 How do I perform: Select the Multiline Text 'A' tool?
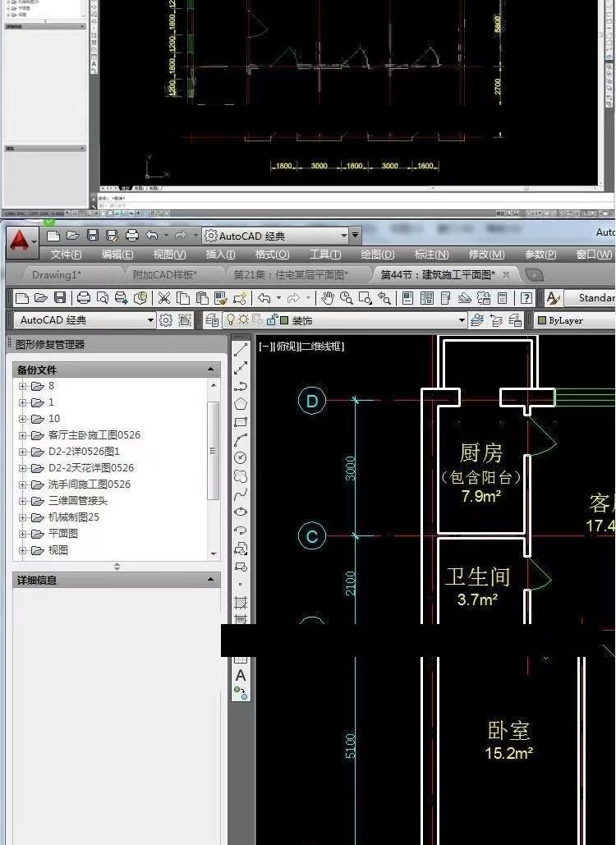241,675
